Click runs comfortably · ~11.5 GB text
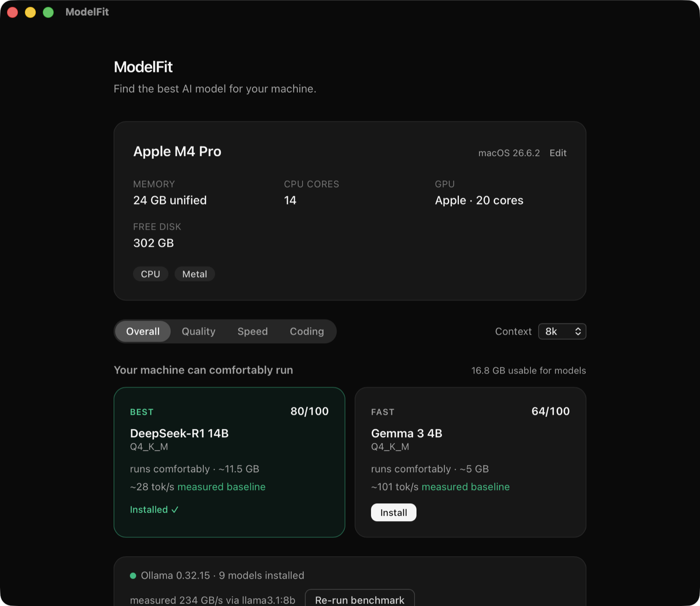The image size is (700, 606). point(195,469)
